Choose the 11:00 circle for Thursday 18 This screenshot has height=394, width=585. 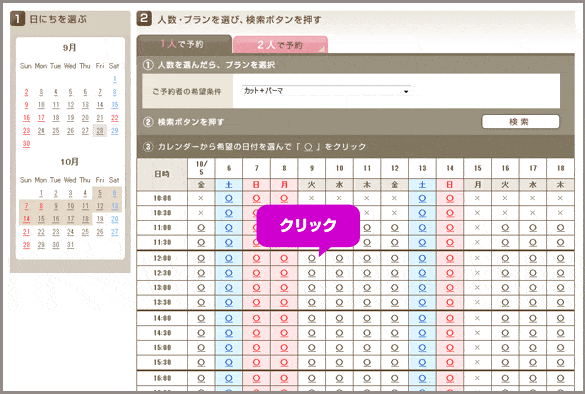tap(560, 228)
